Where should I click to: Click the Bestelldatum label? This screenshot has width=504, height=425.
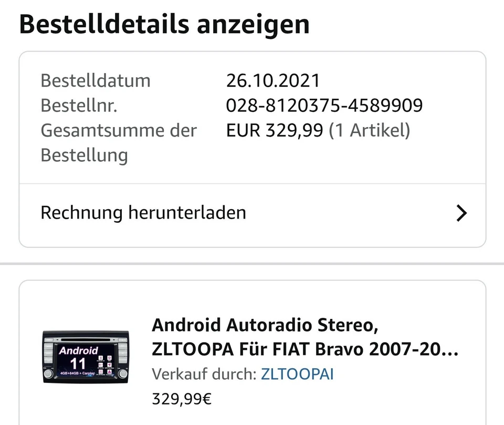[95, 80]
